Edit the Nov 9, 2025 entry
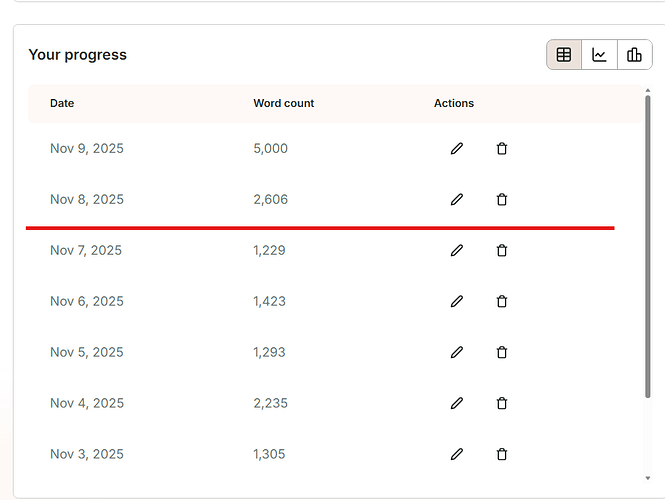The height and width of the screenshot is (500, 665). click(x=457, y=149)
